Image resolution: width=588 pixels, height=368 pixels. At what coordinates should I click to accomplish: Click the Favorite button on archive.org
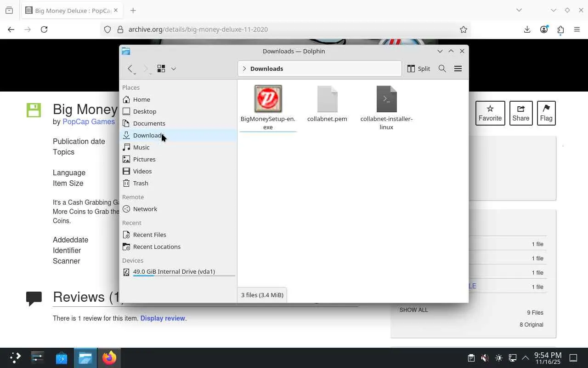(490, 113)
